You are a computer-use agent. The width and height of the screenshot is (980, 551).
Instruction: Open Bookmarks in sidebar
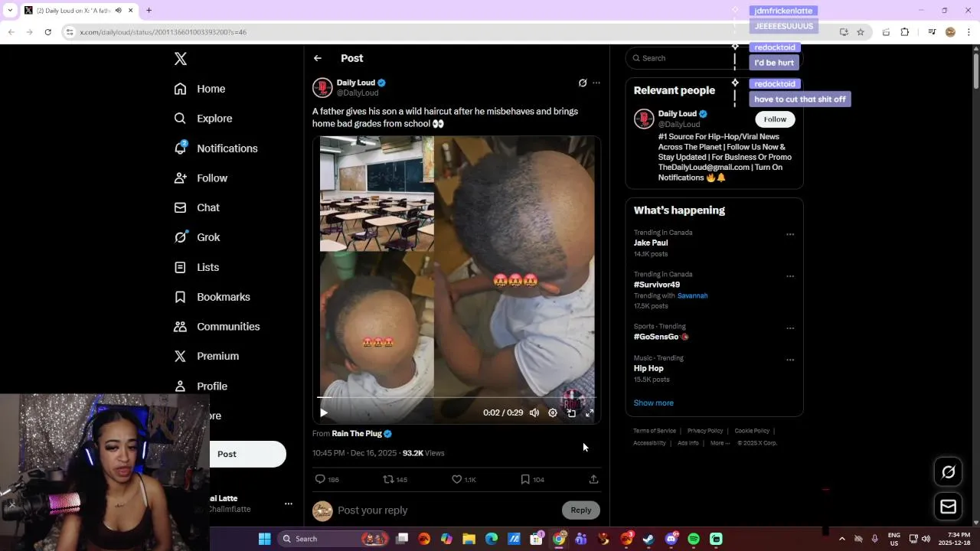212,297
